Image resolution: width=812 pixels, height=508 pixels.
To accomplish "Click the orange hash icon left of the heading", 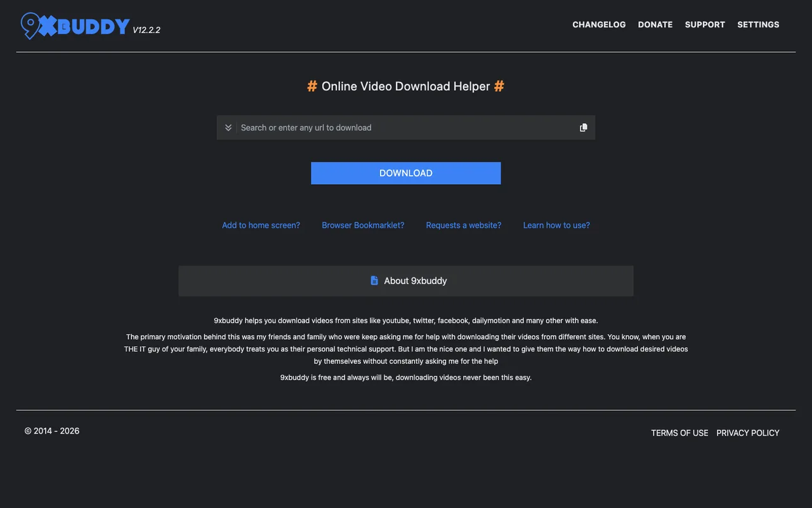I will (311, 86).
